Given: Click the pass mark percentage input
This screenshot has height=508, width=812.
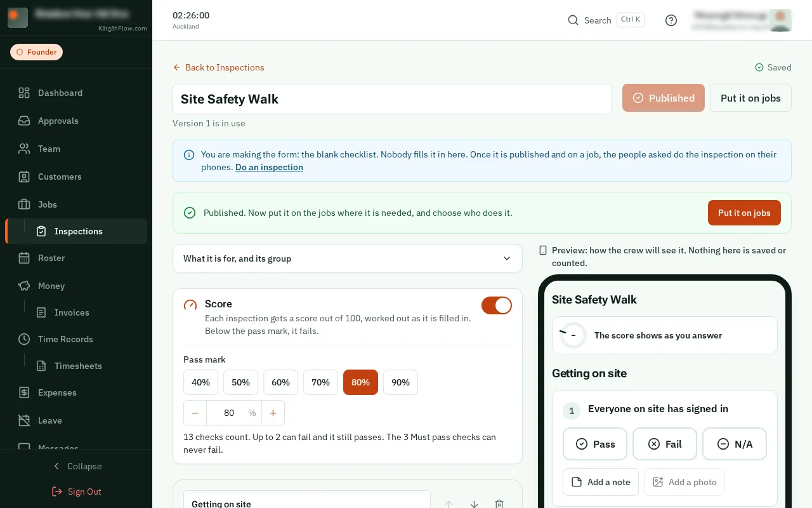Looking at the screenshot, I should pyautogui.click(x=234, y=413).
